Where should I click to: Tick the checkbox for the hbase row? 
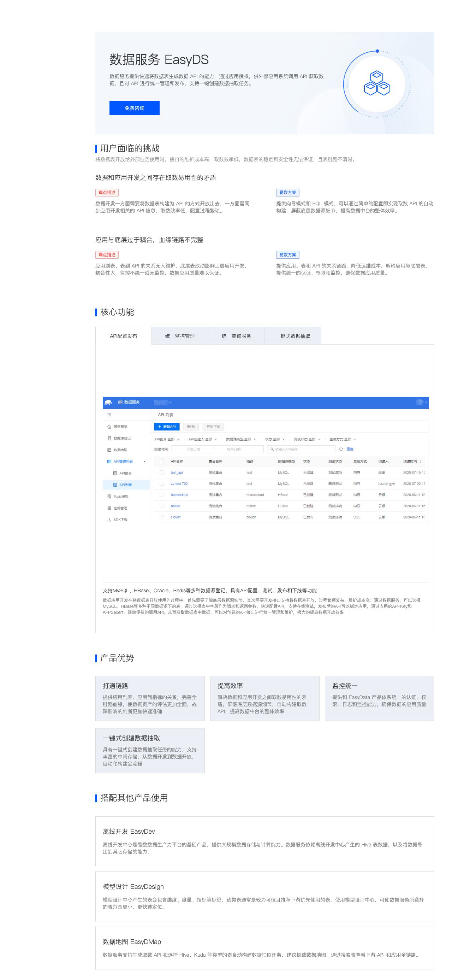(162, 506)
